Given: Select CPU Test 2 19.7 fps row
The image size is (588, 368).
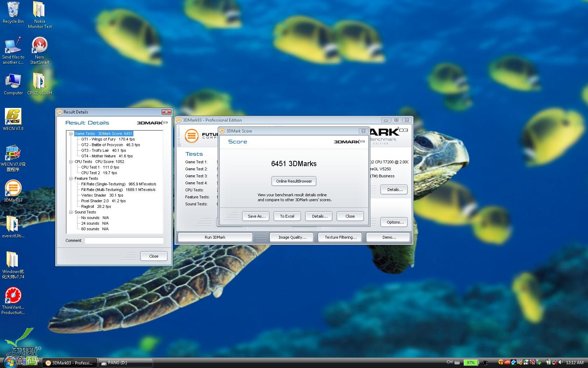Looking at the screenshot, I should coord(99,173).
